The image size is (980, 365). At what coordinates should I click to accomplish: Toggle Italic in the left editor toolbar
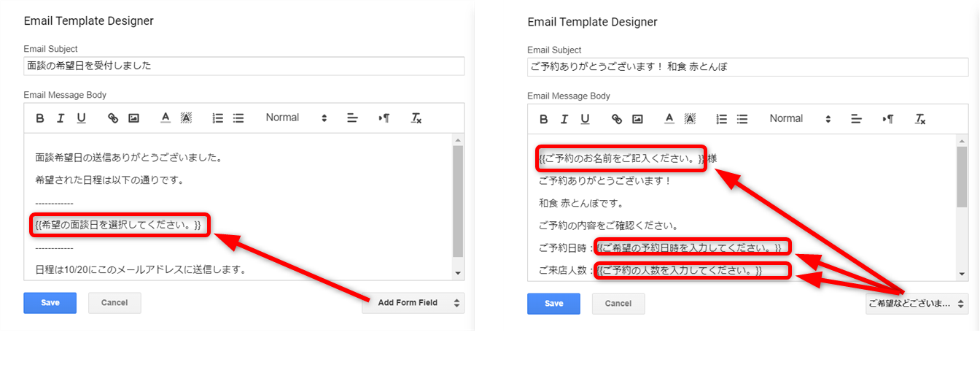tap(61, 118)
